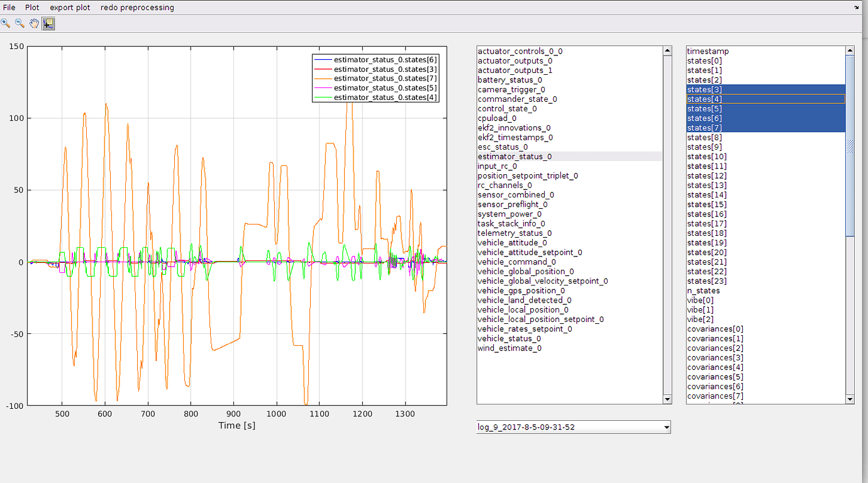Click export plot

click(x=69, y=7)
